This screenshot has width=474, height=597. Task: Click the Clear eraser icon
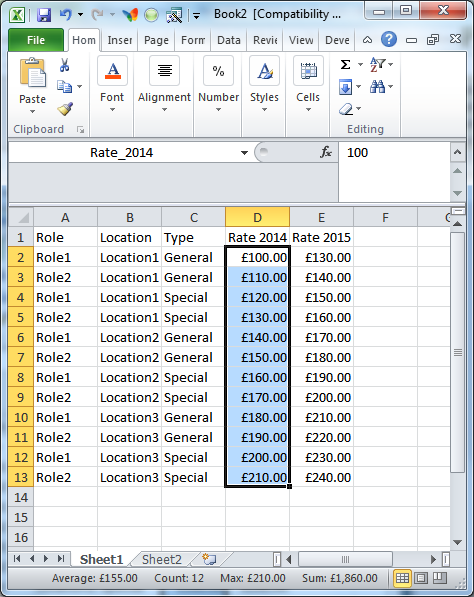coord(346,109)
